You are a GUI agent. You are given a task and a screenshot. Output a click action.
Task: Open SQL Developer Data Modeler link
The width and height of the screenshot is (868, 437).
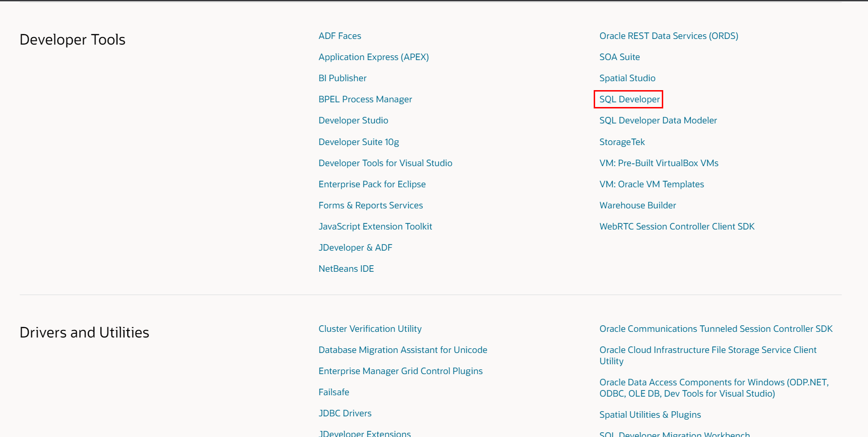658,121
